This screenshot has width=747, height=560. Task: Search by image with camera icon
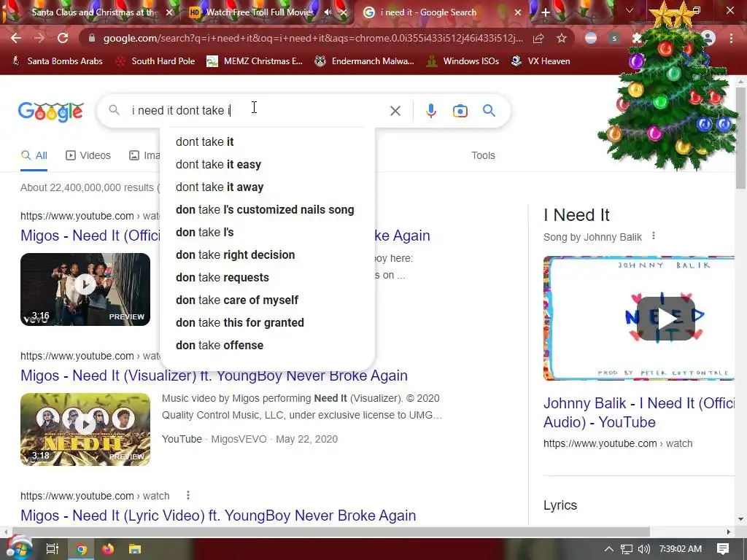tap(460, 111)
